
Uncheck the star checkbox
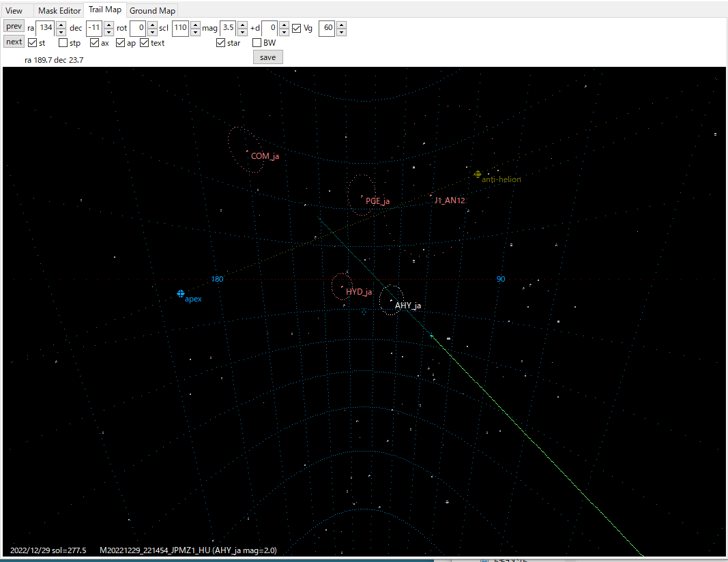220,43
